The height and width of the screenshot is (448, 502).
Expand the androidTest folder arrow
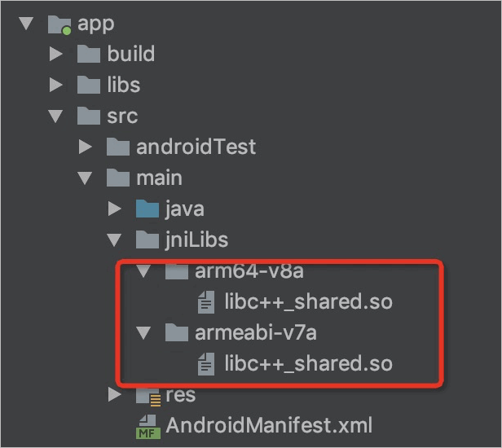86,147
